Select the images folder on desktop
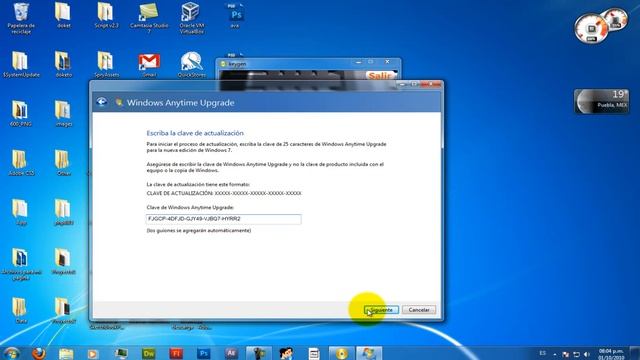 63,113
